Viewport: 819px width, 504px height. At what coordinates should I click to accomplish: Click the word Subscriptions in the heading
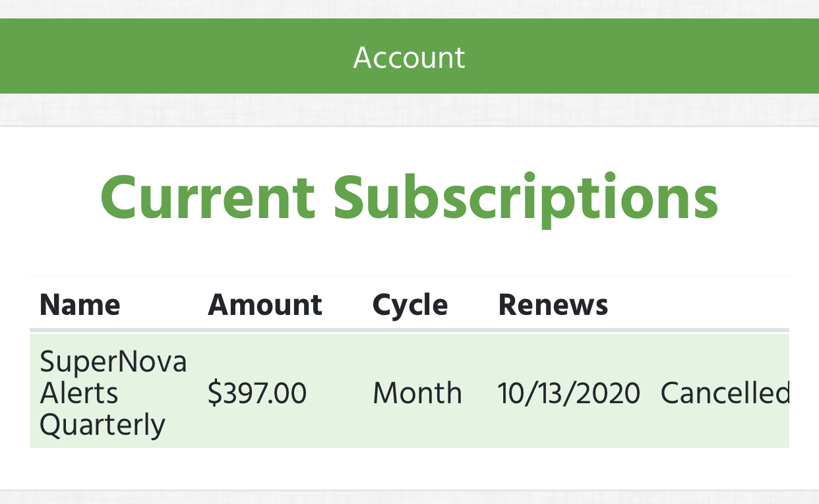click(x=526, y=198)
